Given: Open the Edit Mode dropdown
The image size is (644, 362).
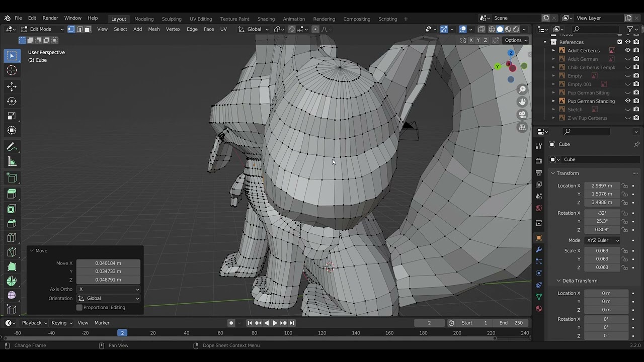Looking at the screenshot, I should [42, 29].
